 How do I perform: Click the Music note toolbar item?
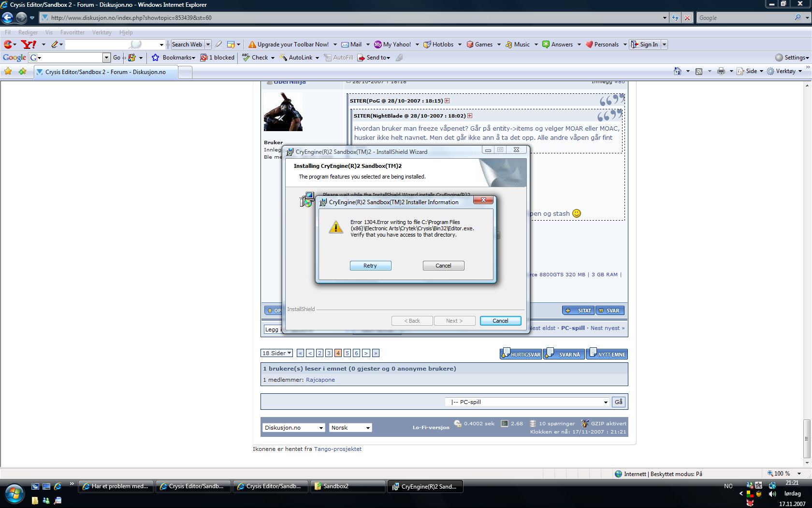click(x=518, y=45)
